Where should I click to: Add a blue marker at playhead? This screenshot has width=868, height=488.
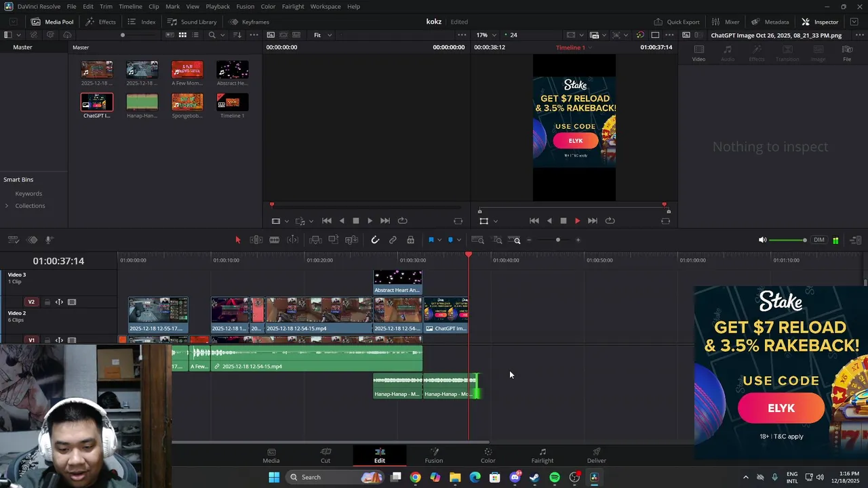[450, 240]
